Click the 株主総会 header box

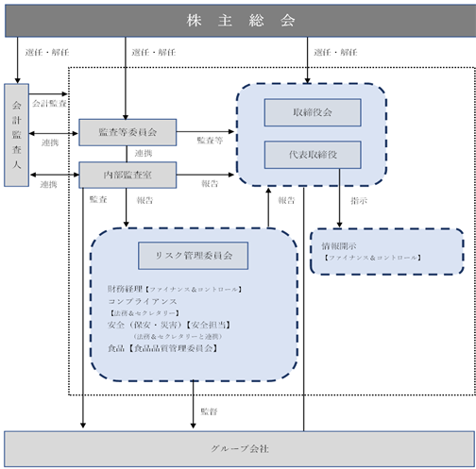240,21
